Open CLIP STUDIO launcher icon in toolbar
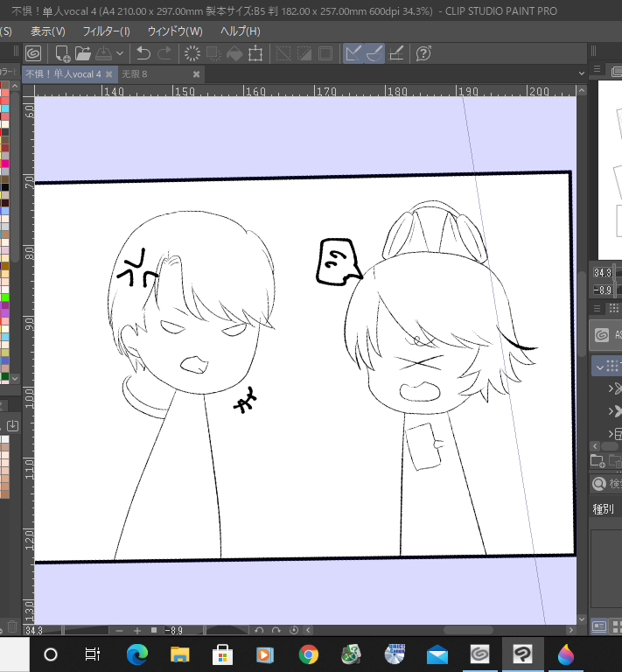 click(33, 53)
